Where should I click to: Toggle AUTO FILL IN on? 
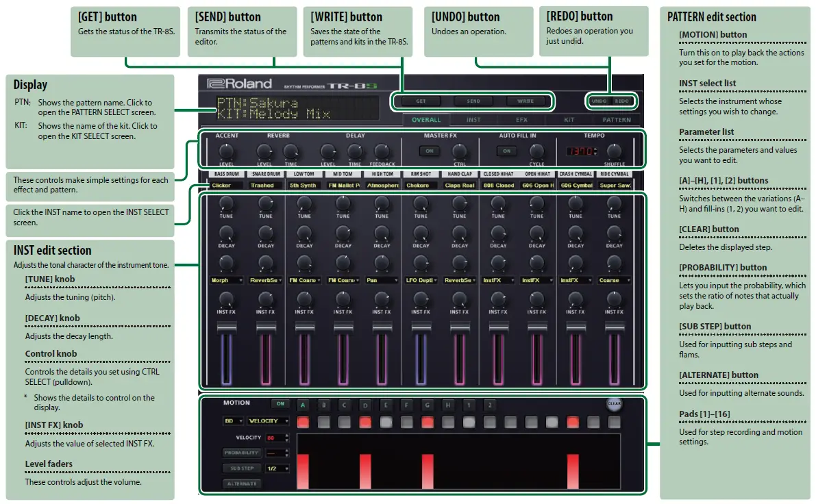click(506, 149)
